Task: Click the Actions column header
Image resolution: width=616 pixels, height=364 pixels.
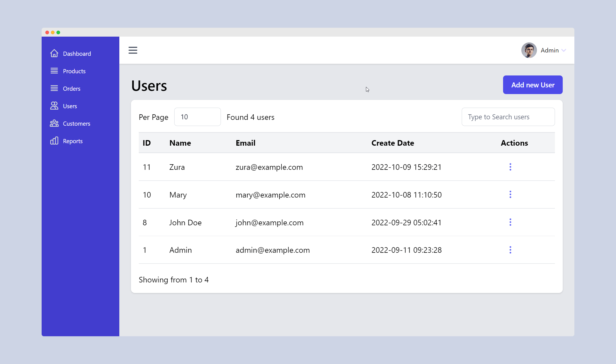Action: click(514, 143)
